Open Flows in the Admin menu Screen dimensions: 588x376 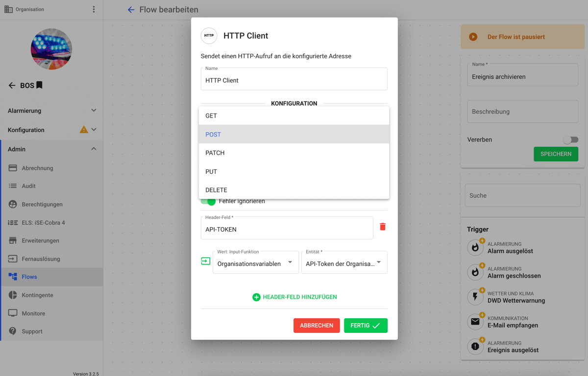tap(51, 277)
